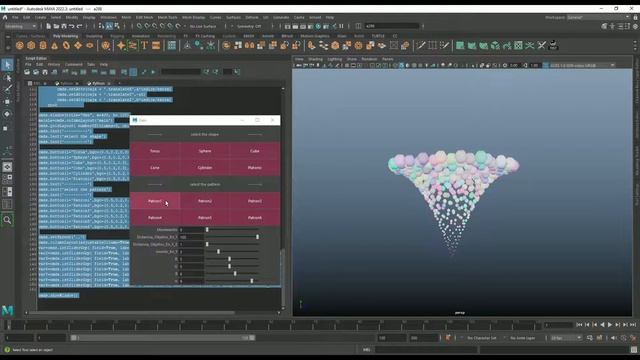640x360 pixels.
Task: Click the Sphere shape button in dialog
Action: click(x=205, y=151)
